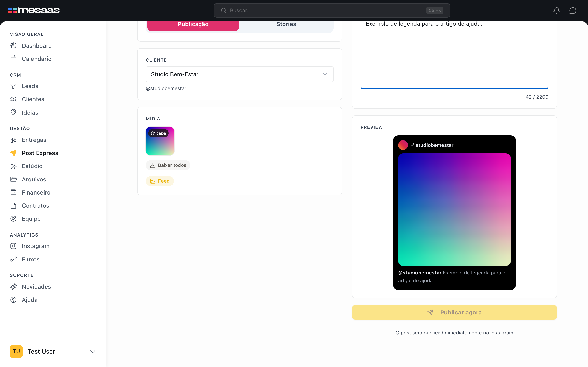This screenshot has height=367, width=588.
Task: Switch to Stories post type
Action: point(286,24)
